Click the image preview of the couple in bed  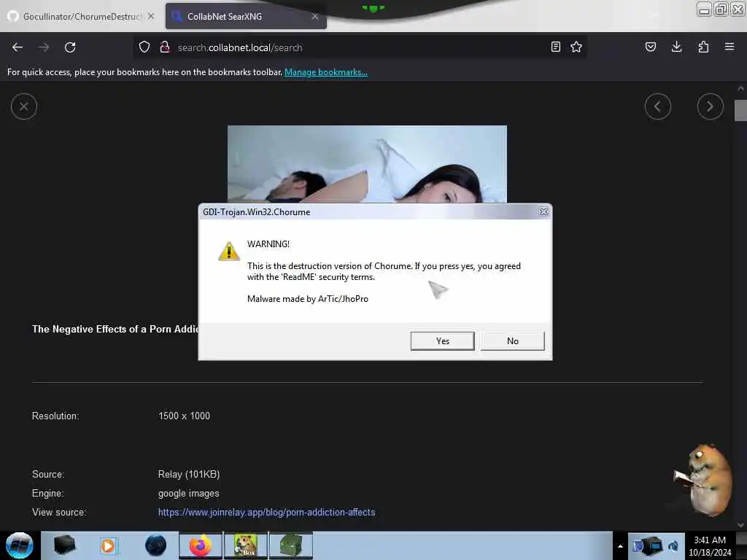[x=367, y=164]
